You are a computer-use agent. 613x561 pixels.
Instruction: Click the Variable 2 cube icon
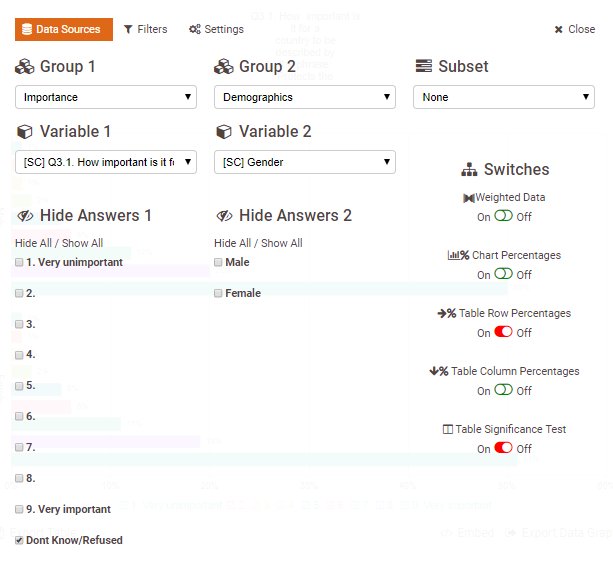coord(224,132)
